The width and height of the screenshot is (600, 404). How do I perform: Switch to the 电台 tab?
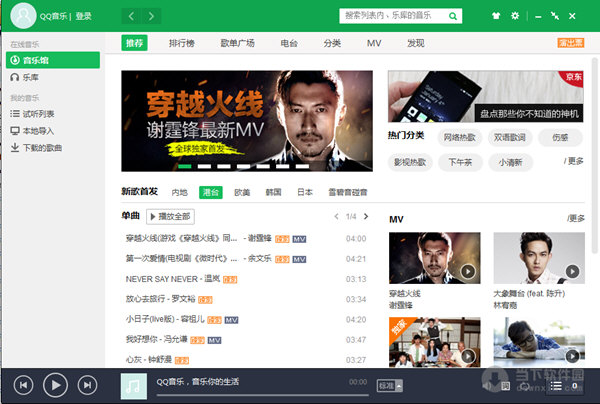pyautogui.click(x=289, y=43)
